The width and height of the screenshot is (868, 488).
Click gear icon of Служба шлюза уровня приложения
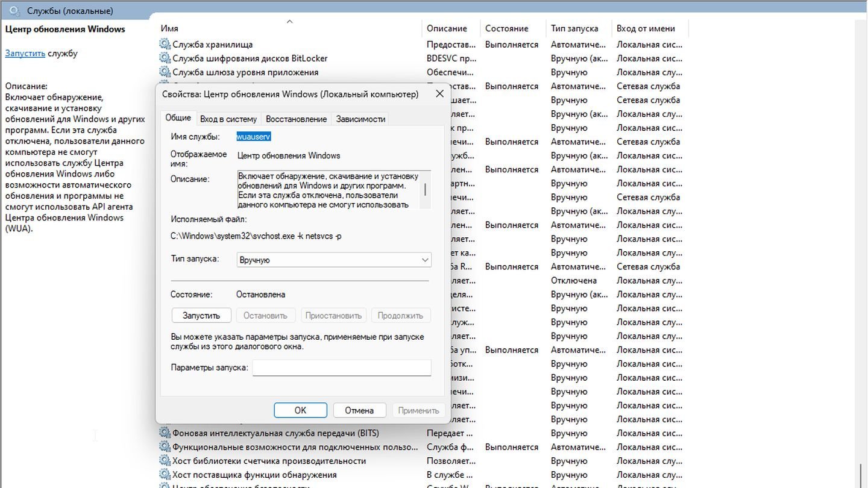[165, 72]
